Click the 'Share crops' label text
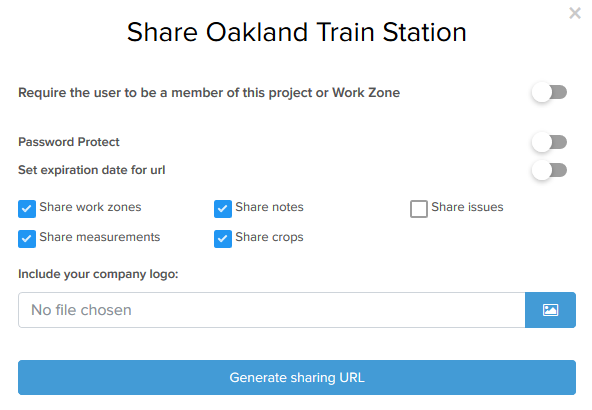The width and height of the screenshot is (592, 410). (x=269, y=237)
